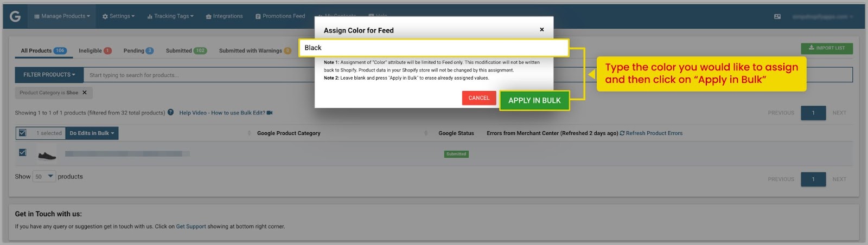The width and height of the screenshot is (868, 245).
Task: Go to Integrations
Action: 224,16
